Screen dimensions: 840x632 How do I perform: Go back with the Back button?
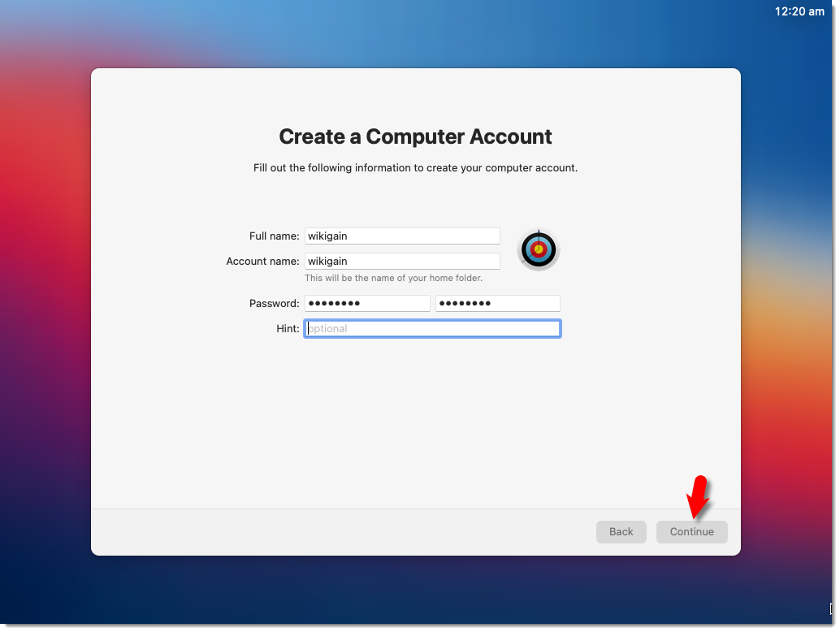click(621, 532)
